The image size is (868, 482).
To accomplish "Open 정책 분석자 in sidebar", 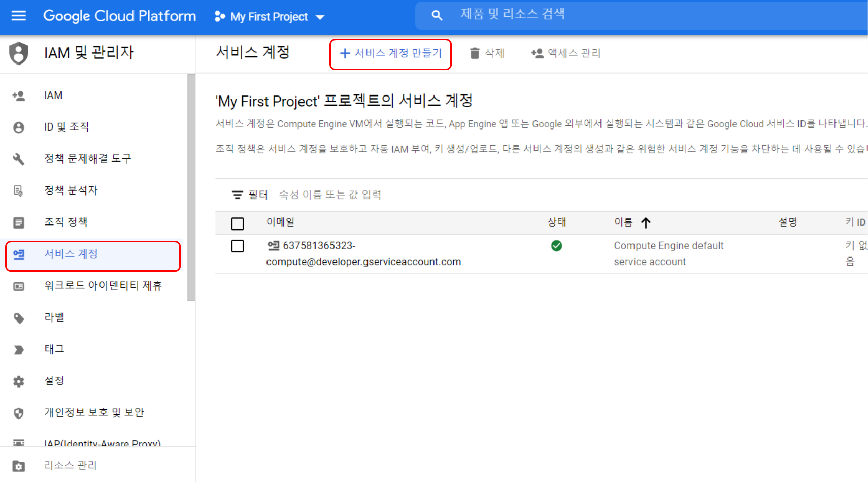I will pyautogui.click(x=94, y=190).
